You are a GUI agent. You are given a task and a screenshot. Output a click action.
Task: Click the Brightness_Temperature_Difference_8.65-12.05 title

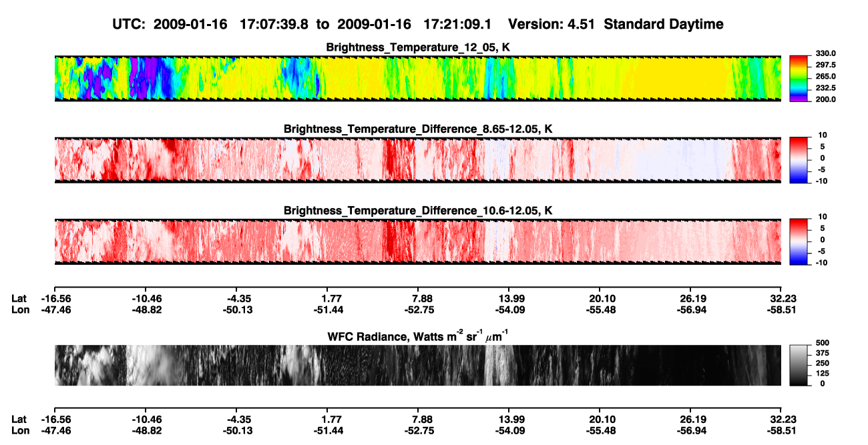click(417, 129)
